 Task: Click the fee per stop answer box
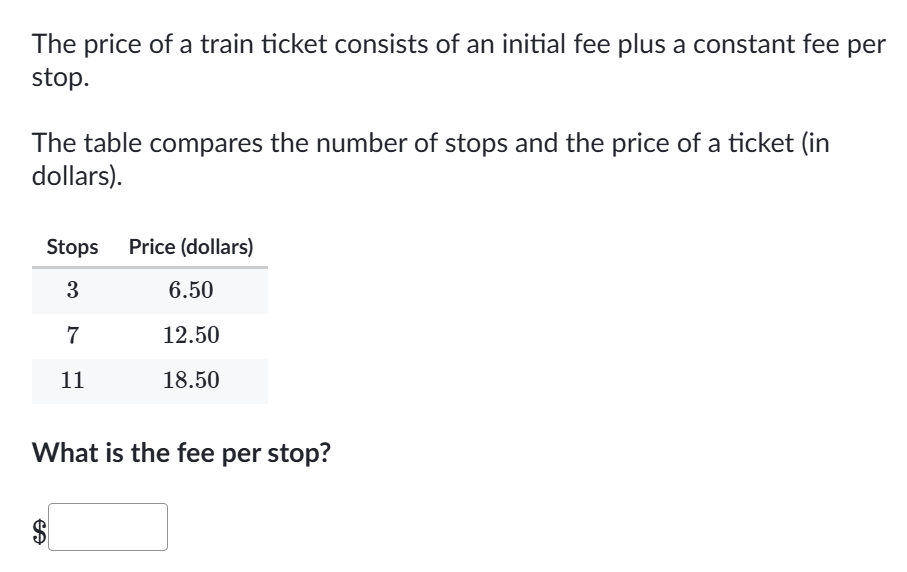coord(108,527)
